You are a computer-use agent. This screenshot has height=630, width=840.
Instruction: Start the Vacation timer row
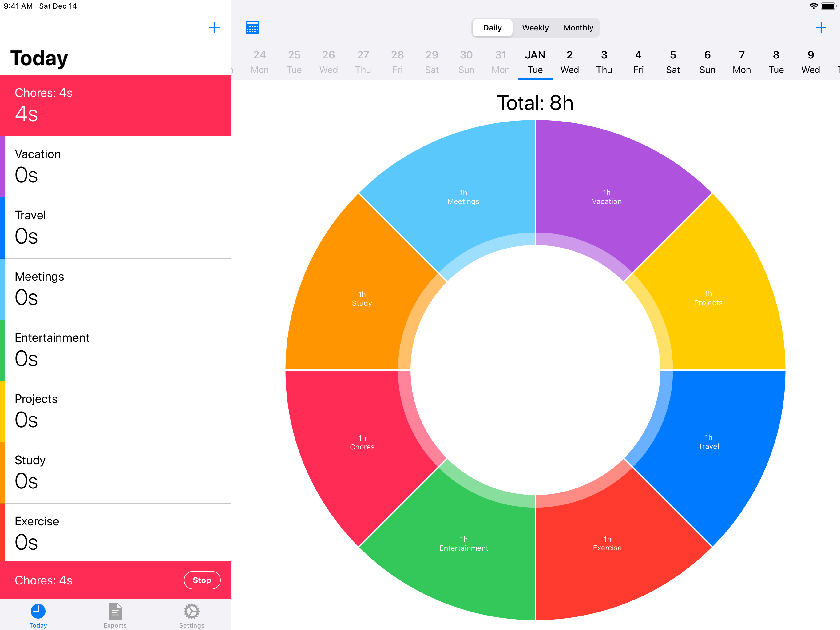pos(115,167)
